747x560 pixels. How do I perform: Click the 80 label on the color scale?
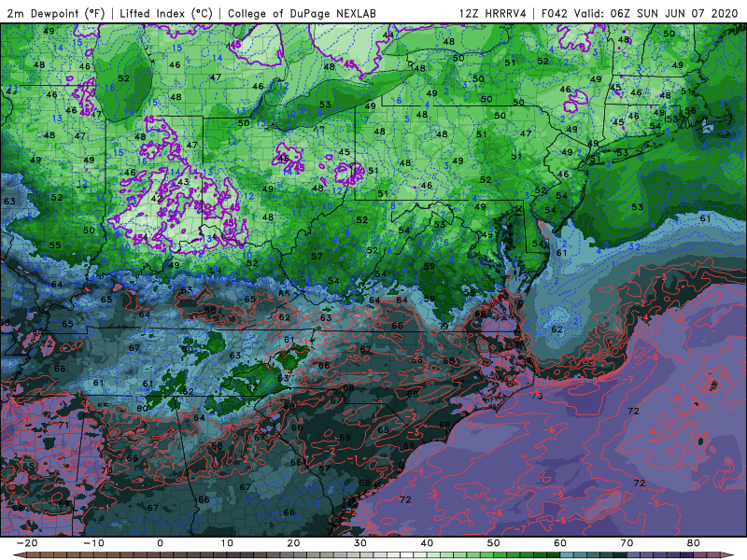694,543
